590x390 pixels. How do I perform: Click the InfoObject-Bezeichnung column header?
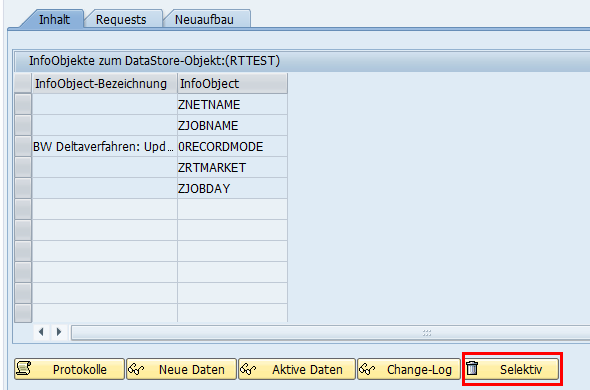(105, 84)
